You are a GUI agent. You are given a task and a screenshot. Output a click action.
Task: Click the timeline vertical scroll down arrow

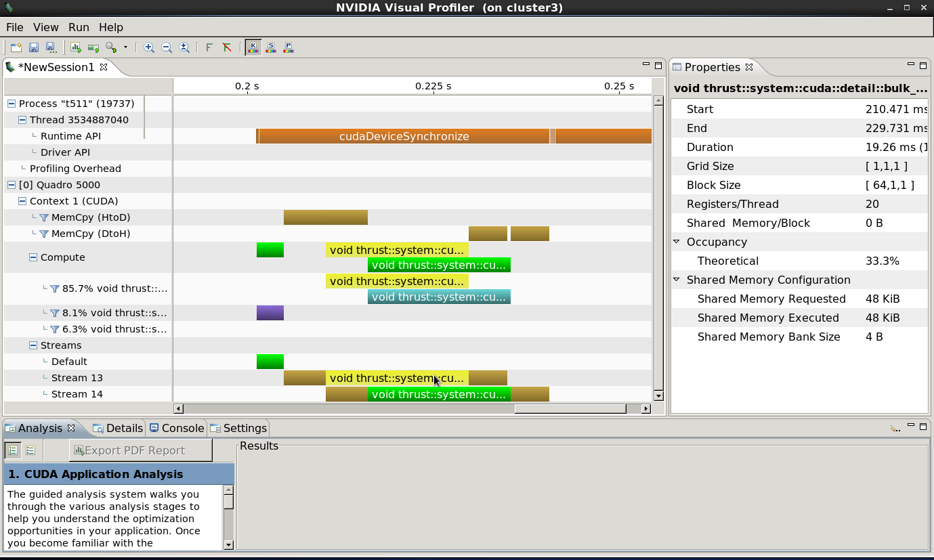[x=658, y=395]
